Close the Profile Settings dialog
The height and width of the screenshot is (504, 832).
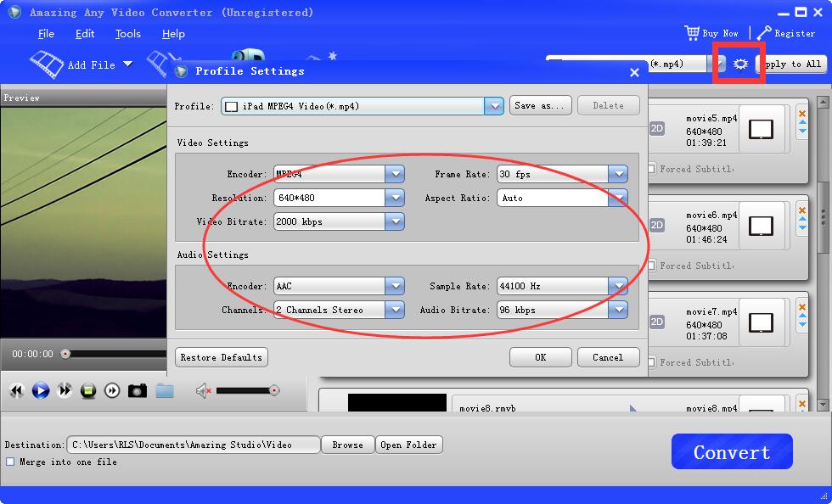coord(634,72)
